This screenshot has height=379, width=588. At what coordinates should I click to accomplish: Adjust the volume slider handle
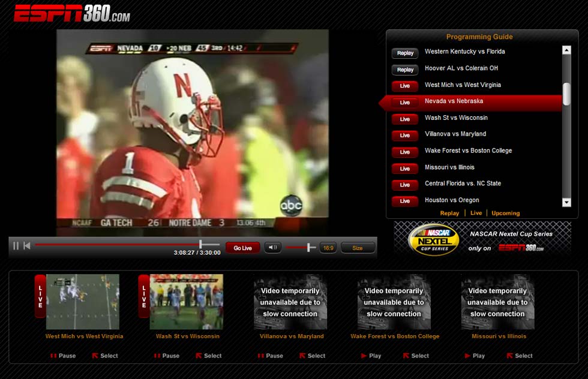click(309, 248)
